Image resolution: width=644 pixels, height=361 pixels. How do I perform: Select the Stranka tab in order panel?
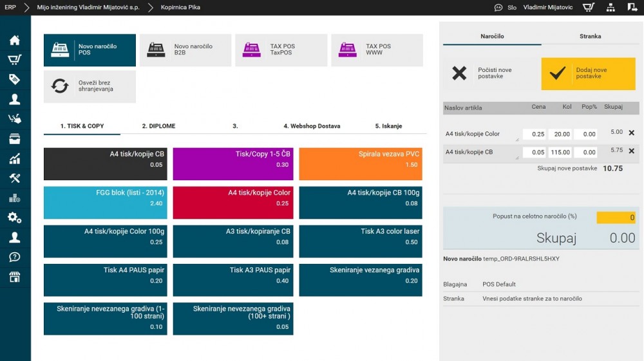pyautogui.click(x=590, y=36)
